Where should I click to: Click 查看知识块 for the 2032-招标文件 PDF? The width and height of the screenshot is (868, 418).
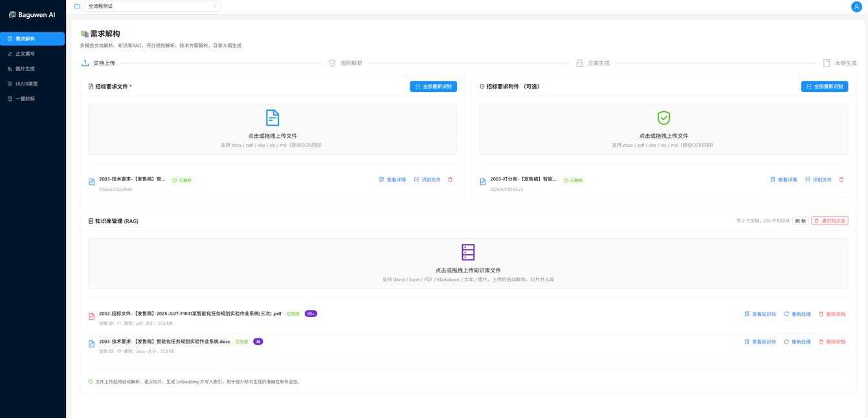[x=760, y=314]
